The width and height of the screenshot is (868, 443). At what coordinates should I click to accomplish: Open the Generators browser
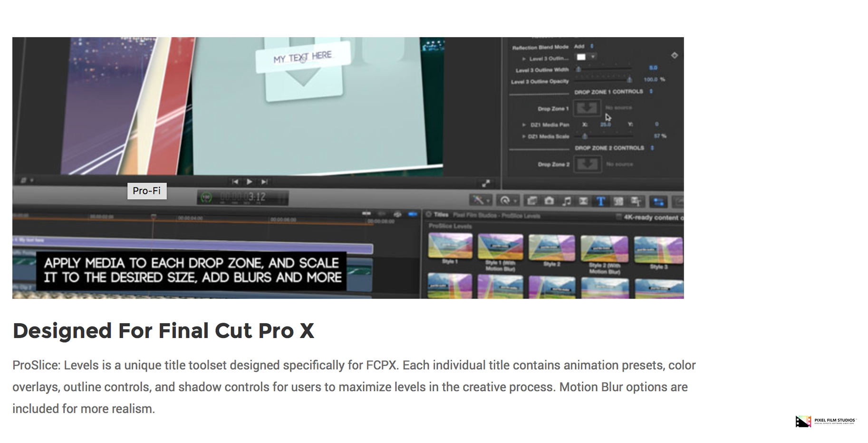tap(618, 201)
